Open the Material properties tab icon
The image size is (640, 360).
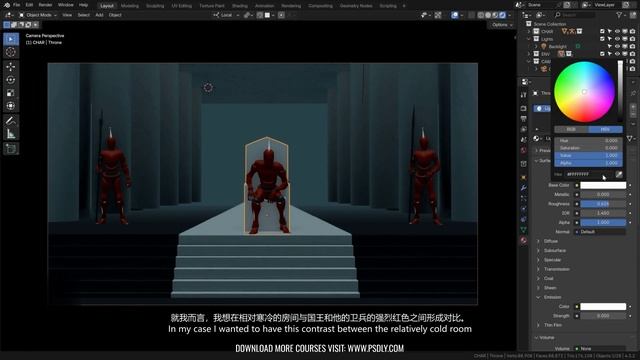point(524,240)
